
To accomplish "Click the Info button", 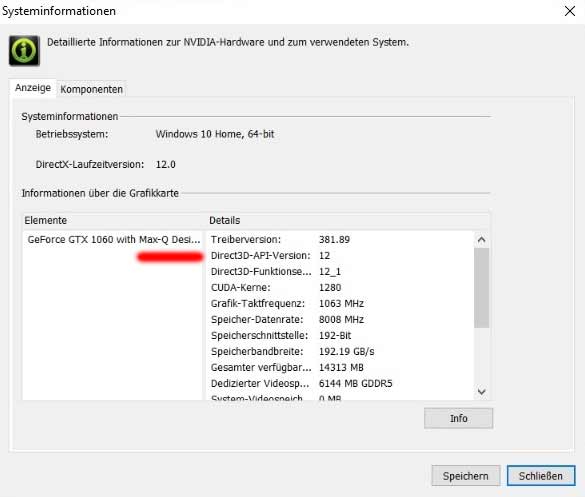I will click(x=458, y=418).
